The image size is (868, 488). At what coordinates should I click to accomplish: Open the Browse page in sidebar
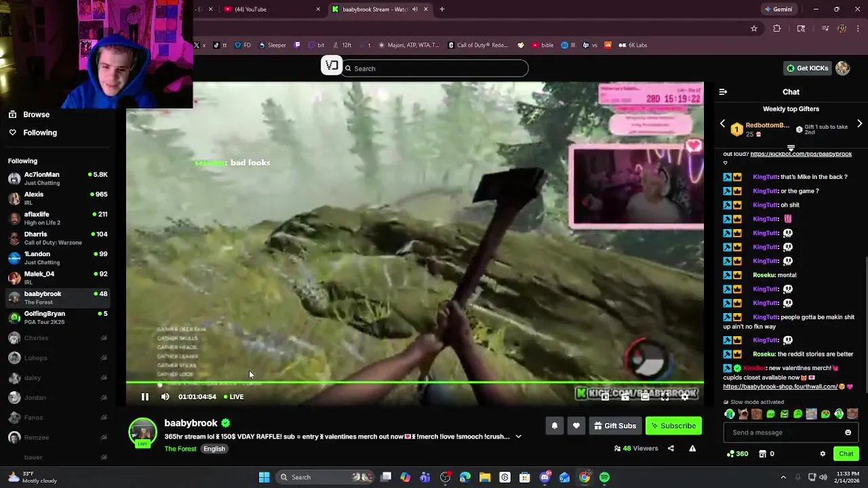[36, 115]
